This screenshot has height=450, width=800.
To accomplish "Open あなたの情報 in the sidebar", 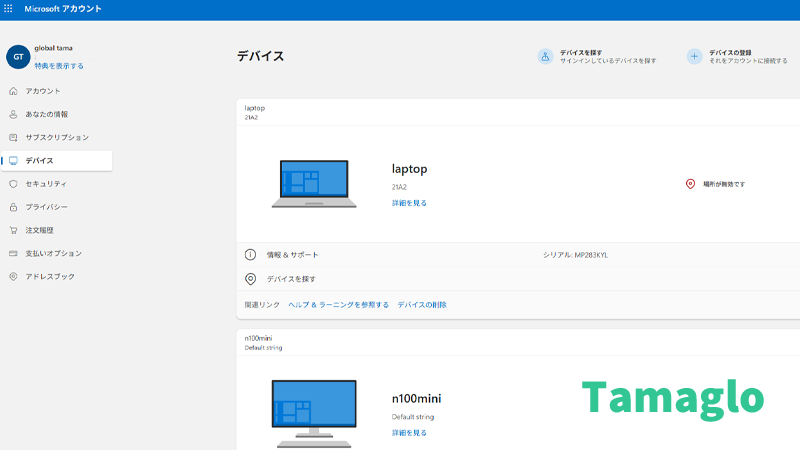I will click(x=46, y=114).
